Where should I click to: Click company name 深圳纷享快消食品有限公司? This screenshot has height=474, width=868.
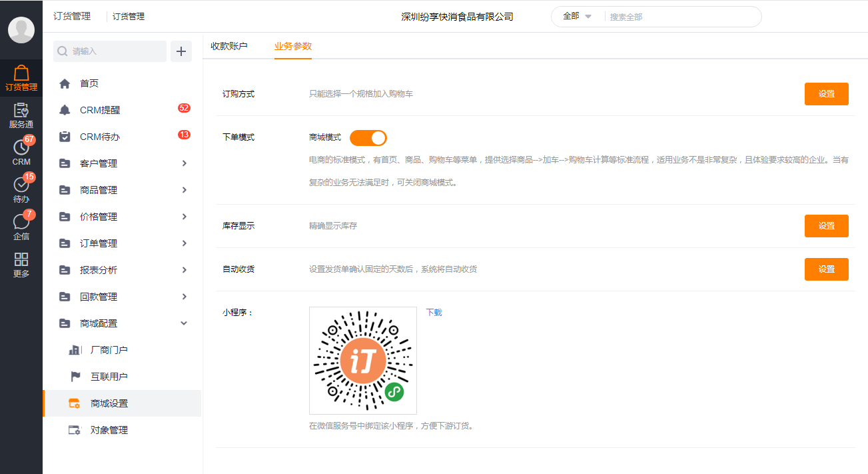coord(458,17)
